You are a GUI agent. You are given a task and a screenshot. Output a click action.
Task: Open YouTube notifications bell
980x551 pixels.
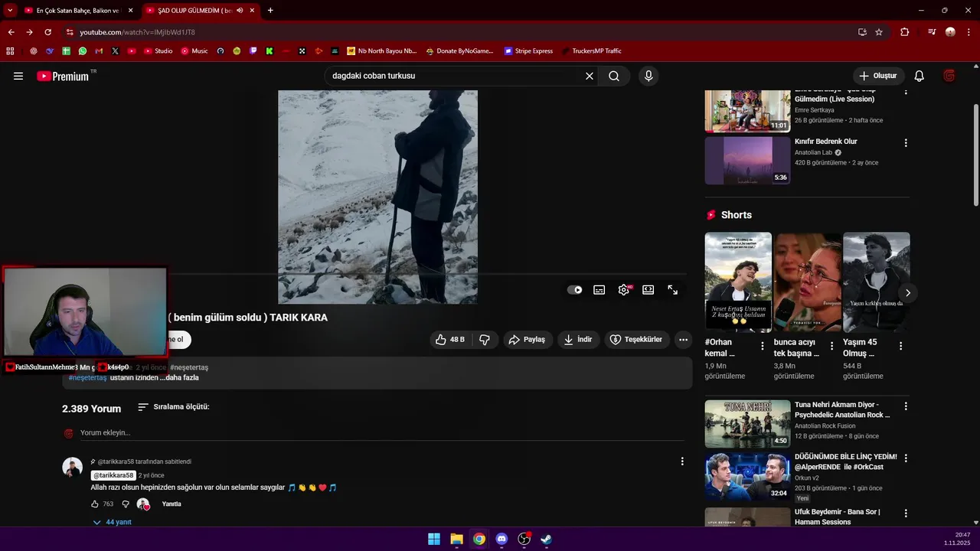coord(920,76)
